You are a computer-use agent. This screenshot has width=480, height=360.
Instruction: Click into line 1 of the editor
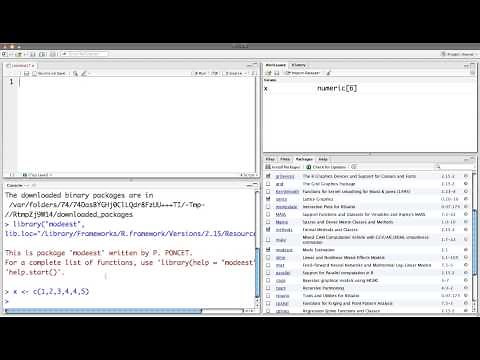(x=136, y=82)
